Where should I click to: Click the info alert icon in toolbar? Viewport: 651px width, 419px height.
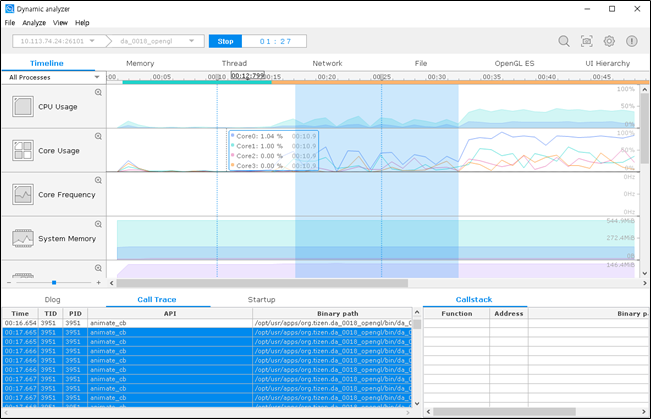[632, 41]
